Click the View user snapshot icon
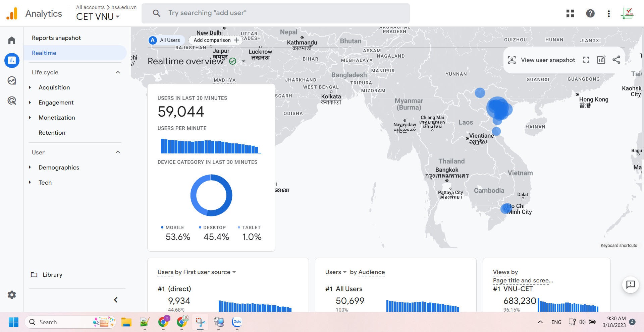 512,60
